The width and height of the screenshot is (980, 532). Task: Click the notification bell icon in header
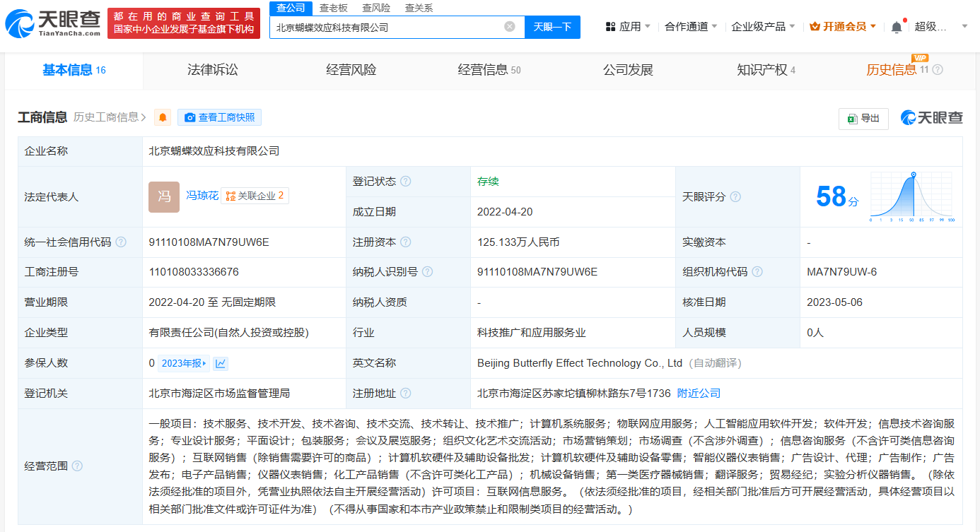pyautogui.click(x=897, y=27)
